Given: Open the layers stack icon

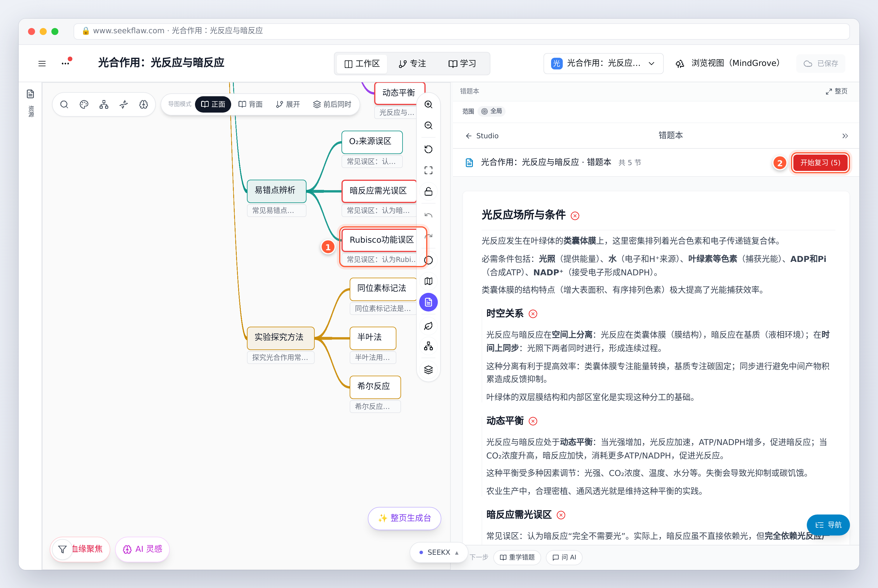Looking at the screenshot, I should point(428,370).
